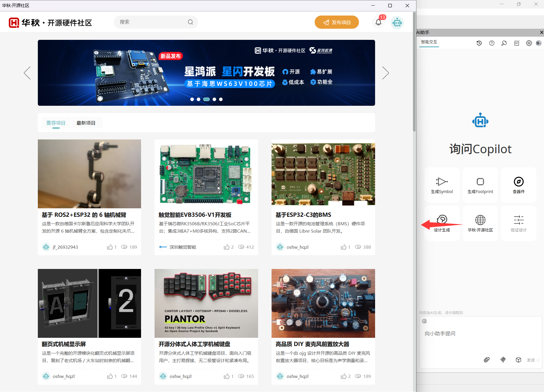Open the 查器件 component lookup

[x=518, y=185]
